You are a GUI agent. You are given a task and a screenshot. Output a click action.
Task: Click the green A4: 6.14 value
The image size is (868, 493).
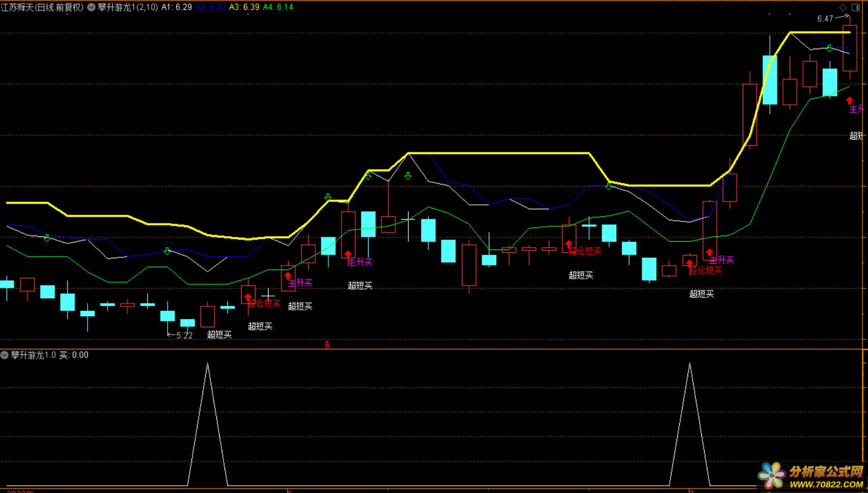278,7
